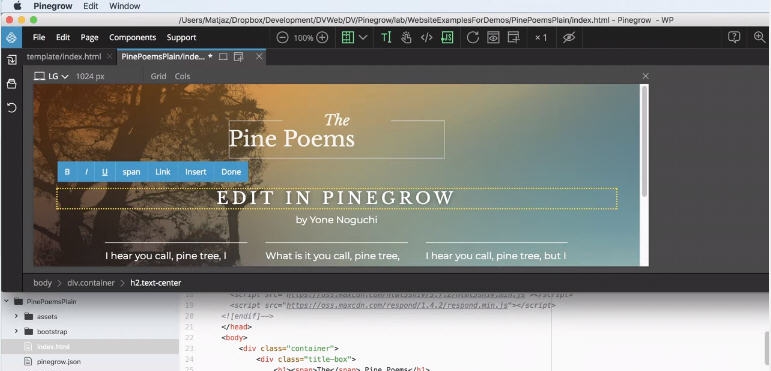Select the PinePoemsPlain/index tab
The width and height of the screenshot is (771, 371).
(163, 57)
